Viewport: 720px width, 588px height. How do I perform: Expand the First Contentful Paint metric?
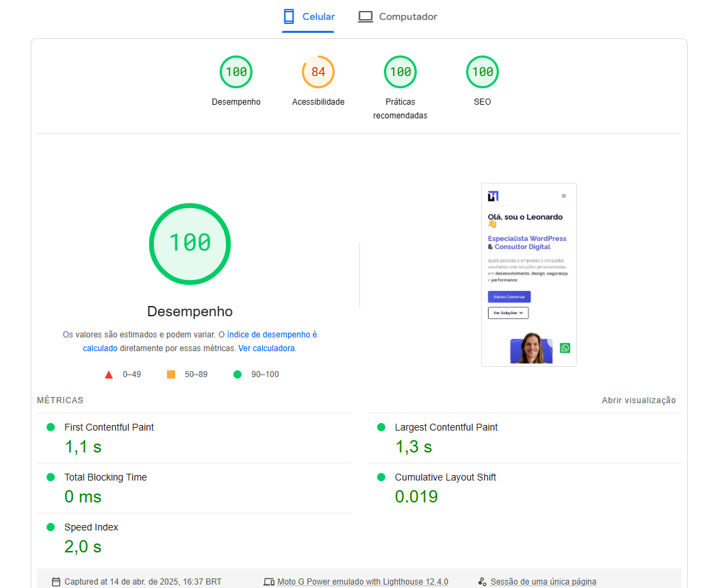109,427
